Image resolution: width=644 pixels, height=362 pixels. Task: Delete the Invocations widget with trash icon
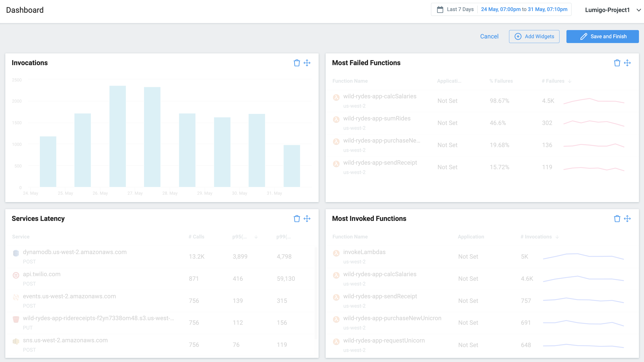tap(297, 63)
